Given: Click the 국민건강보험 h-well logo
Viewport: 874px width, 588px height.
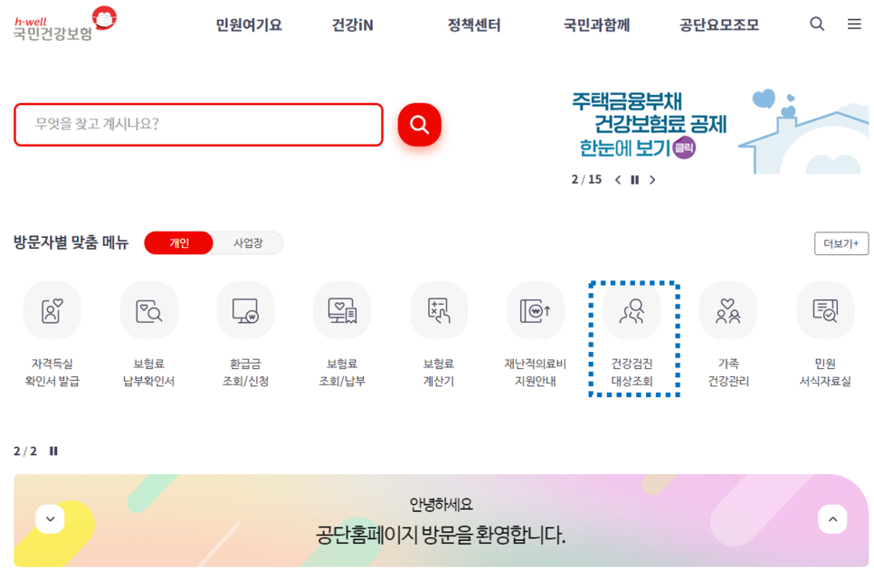Looking at the screenshot, I should click(x=65, y=24).
